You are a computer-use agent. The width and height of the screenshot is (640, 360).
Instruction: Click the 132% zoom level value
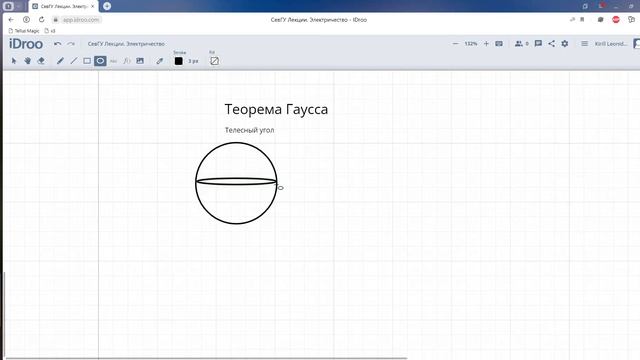(x=471, y=44)
